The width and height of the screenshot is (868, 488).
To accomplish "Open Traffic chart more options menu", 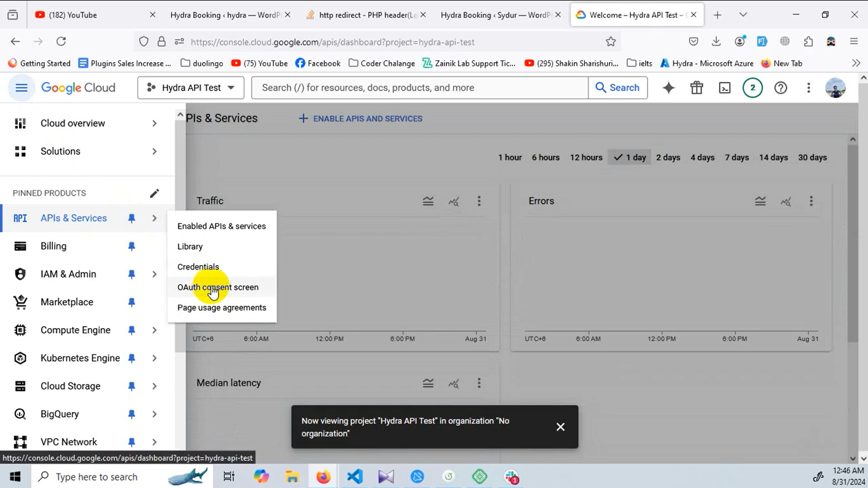I will [479, 201].
